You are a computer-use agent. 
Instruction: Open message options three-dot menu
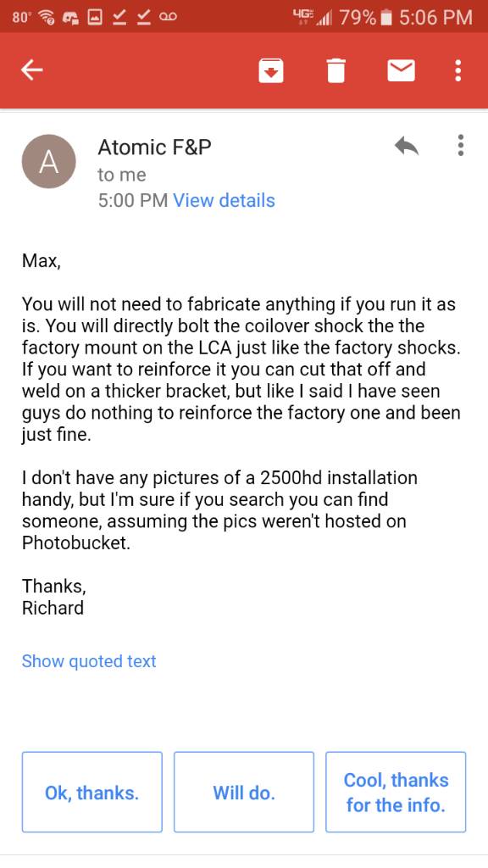460,146
